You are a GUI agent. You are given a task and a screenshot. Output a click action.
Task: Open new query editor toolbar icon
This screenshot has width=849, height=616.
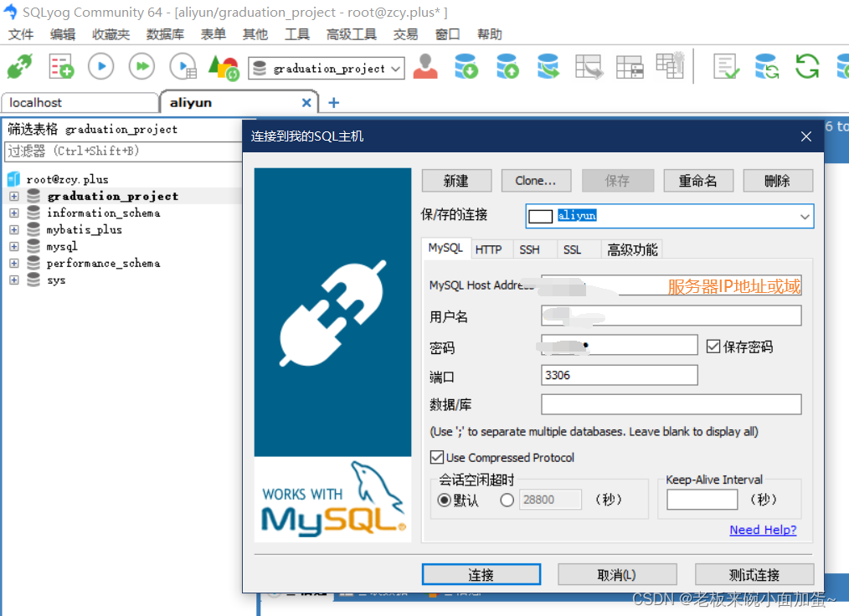(x=60, y=67)
